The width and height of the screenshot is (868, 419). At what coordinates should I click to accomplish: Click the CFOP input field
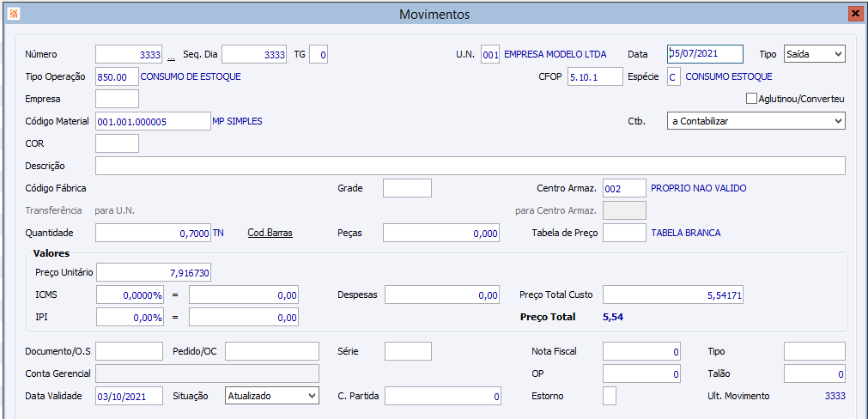pyautogui.click(x=594, y=76)
